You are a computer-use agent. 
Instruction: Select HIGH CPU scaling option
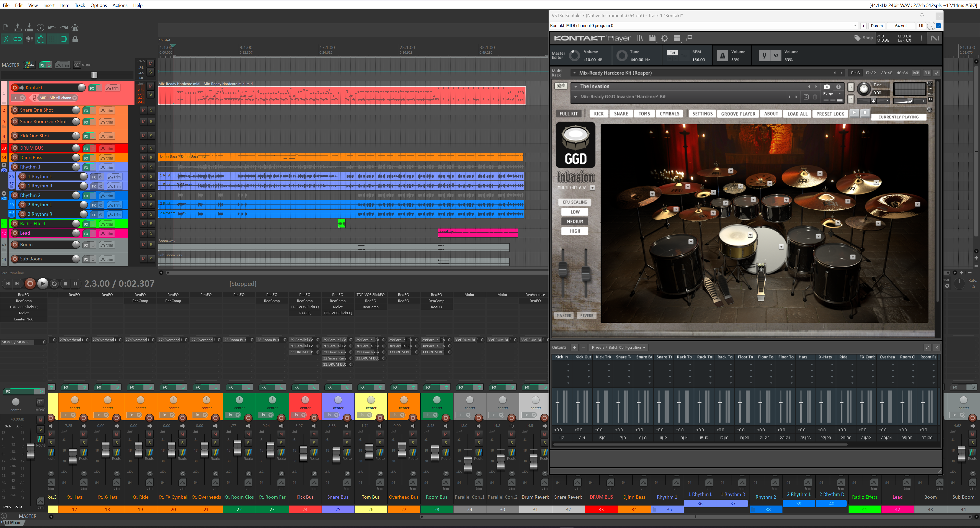click(x=575, y=231)
